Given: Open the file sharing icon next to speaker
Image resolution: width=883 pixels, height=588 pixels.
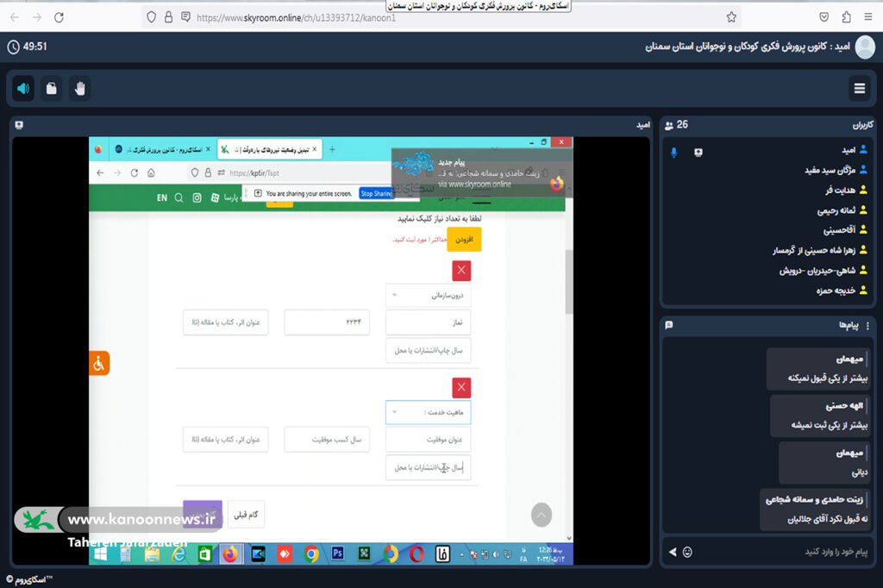Looking at the screenshot, I should [52, 88].
